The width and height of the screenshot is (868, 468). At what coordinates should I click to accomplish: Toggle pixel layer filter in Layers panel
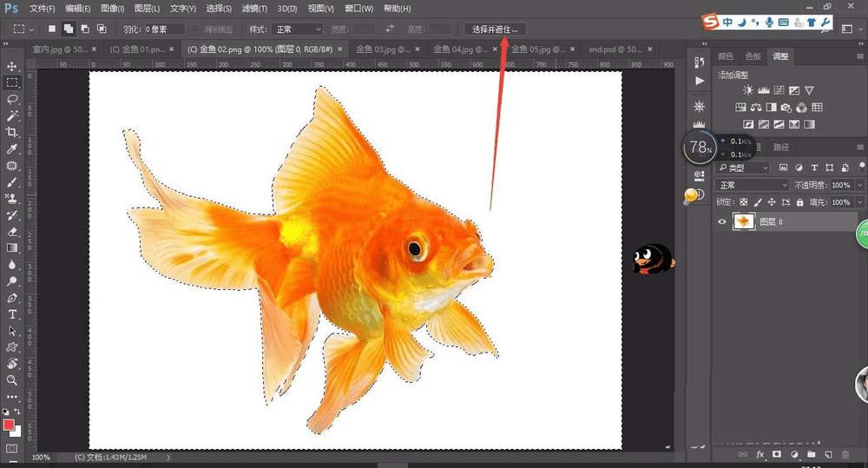[783, 168]
